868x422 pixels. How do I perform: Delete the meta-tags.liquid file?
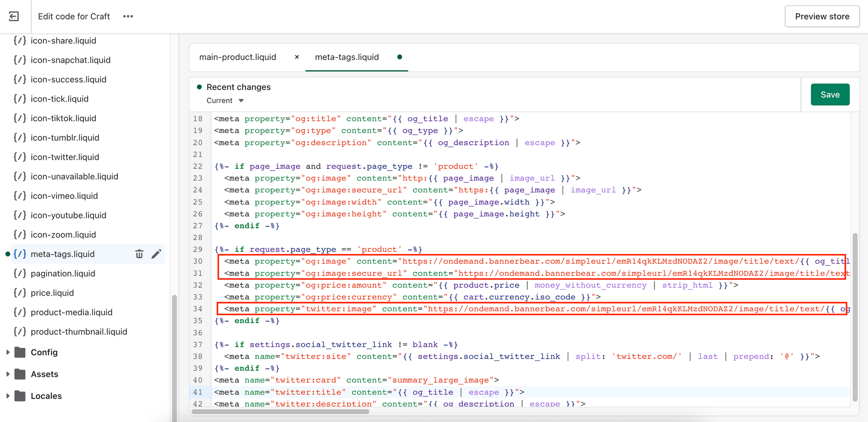(x=139, y=254)
